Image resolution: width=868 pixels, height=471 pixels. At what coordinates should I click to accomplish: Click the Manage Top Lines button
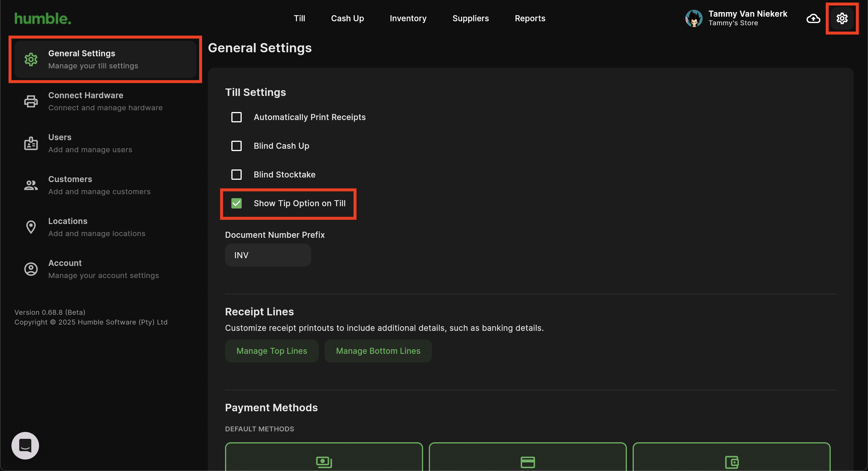tap(272, 351)
